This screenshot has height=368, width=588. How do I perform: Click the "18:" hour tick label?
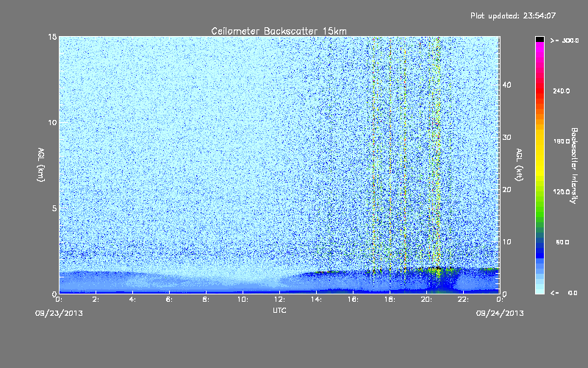(x=390, y=300)
